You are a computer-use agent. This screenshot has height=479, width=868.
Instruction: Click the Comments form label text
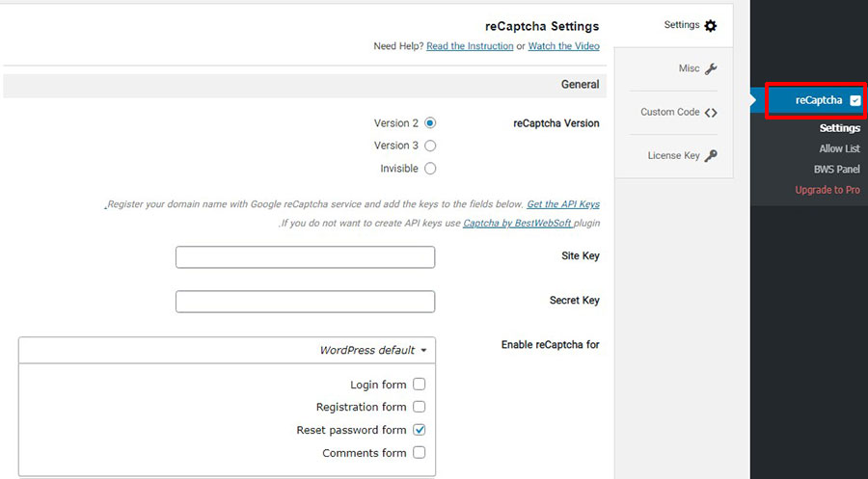pyautogui.click(x=365, y=453)
